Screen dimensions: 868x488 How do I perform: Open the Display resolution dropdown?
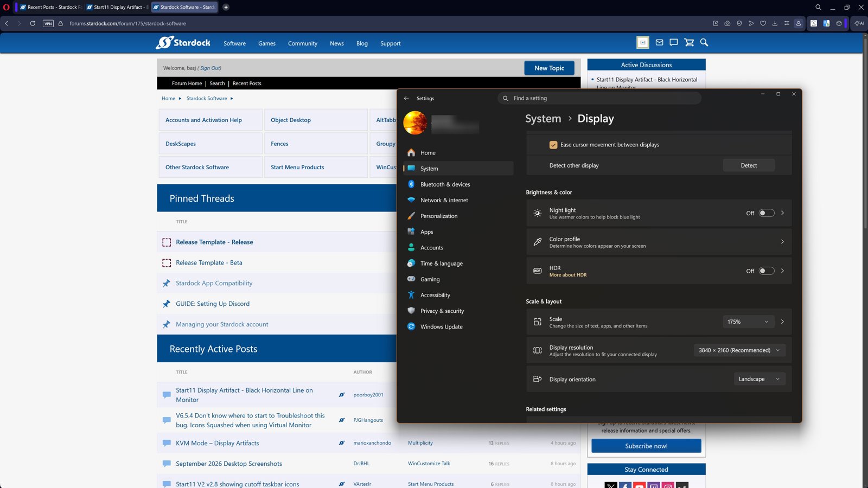(x=739, y=350)
